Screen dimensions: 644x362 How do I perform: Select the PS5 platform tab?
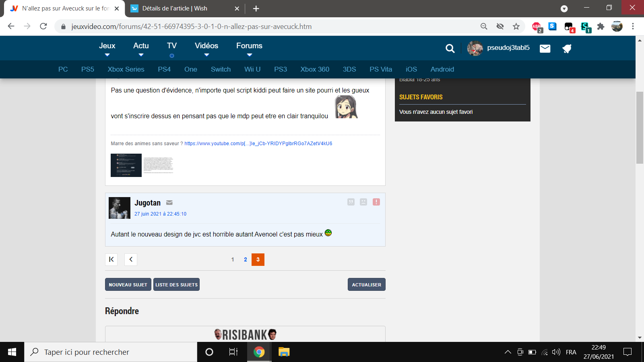87,69
